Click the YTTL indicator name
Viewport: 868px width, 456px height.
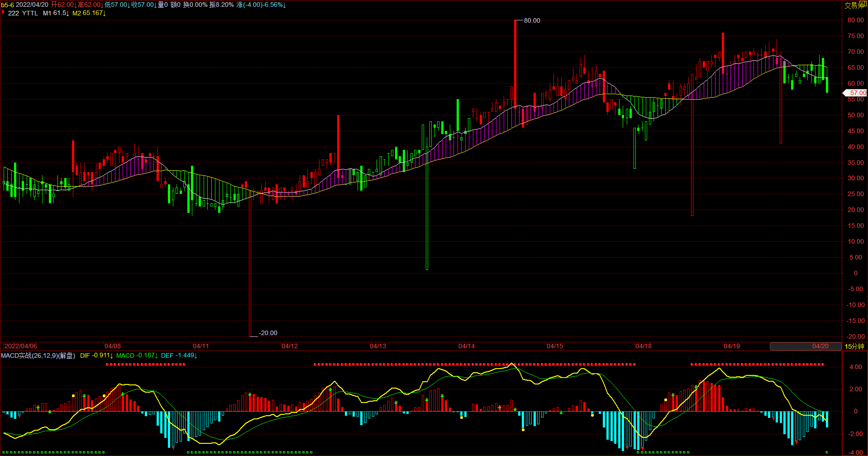[30, 13]
